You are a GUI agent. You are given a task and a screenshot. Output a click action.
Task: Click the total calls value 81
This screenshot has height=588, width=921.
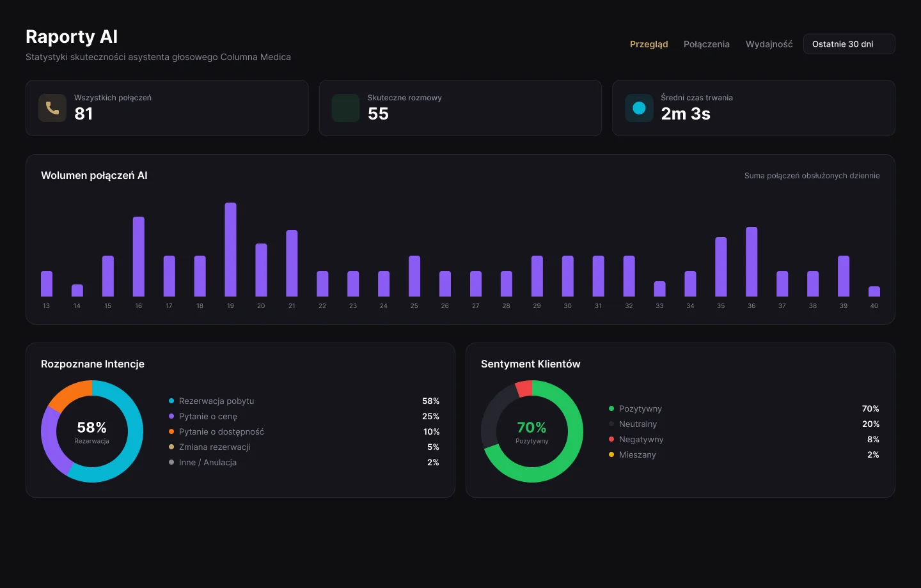[84, 114]
